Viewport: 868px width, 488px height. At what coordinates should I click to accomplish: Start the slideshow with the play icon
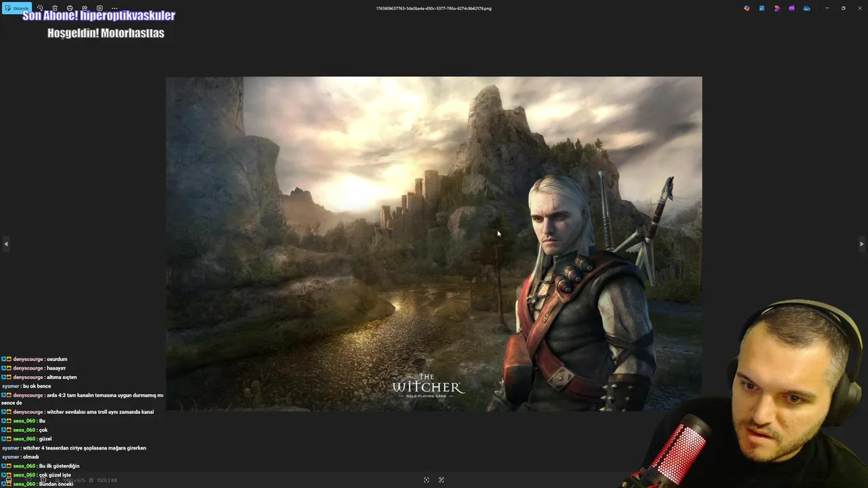click(x=100, y=8)
